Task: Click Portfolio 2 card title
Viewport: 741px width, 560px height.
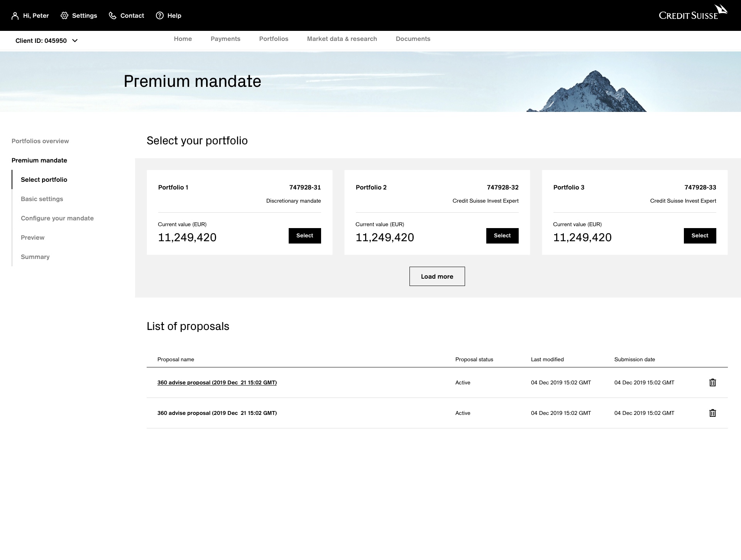Action: pos(371,188)
